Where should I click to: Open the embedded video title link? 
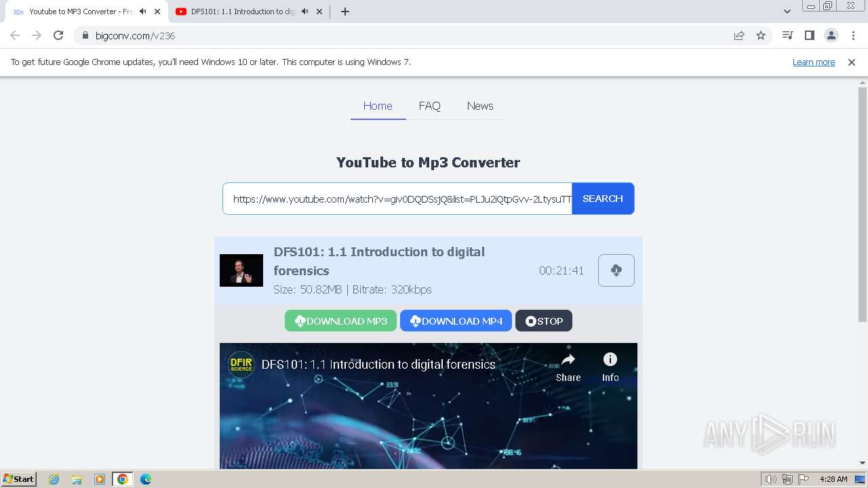[x=378, y=365]
